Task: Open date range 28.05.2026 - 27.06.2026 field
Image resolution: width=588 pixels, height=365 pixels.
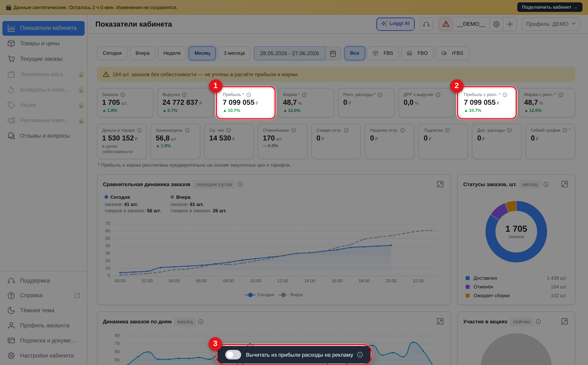Action: (x=289, y=53)
